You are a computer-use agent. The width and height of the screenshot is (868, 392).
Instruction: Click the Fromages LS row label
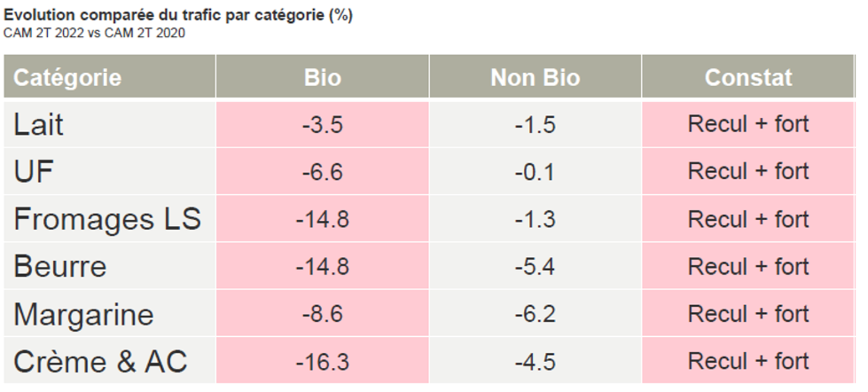(x=107, y=220)
